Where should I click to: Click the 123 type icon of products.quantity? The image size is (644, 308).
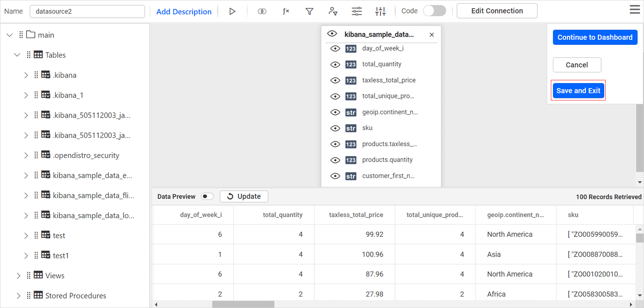tap(351, 160)
